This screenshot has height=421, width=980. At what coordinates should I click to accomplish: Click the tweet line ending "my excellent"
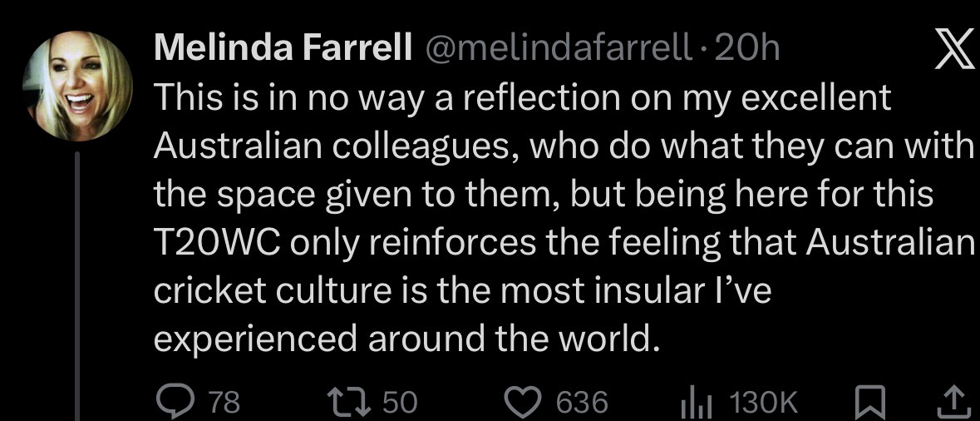(522, 99)
